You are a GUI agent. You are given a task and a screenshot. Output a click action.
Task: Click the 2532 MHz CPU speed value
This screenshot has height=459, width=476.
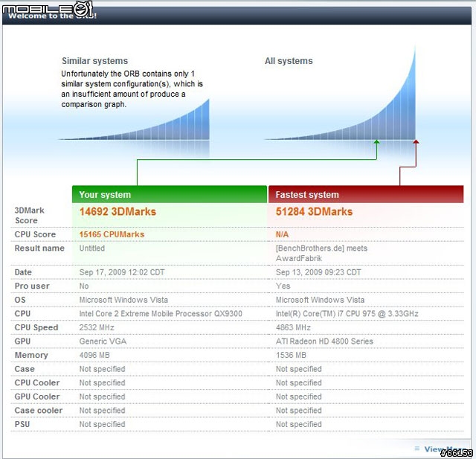tap(97, 327)
